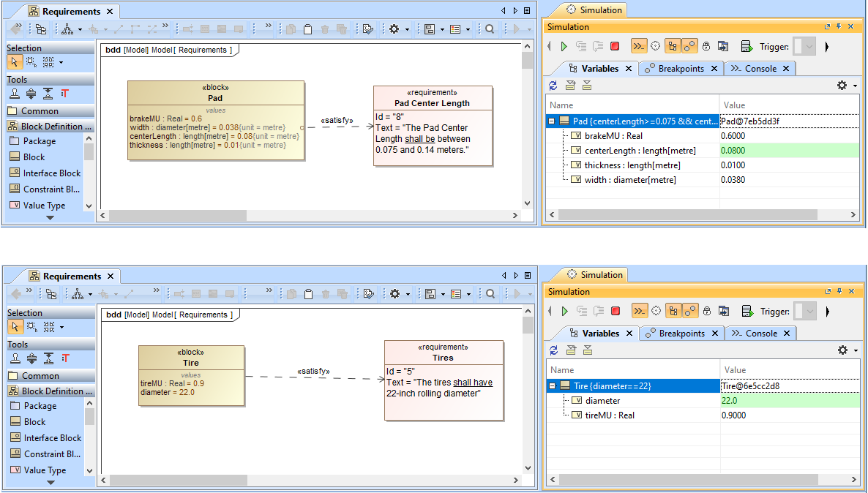Toggle breakpoints button in Pad simulation toolbar
This screenshot has width=868, height=493.
tap(689, 46)
